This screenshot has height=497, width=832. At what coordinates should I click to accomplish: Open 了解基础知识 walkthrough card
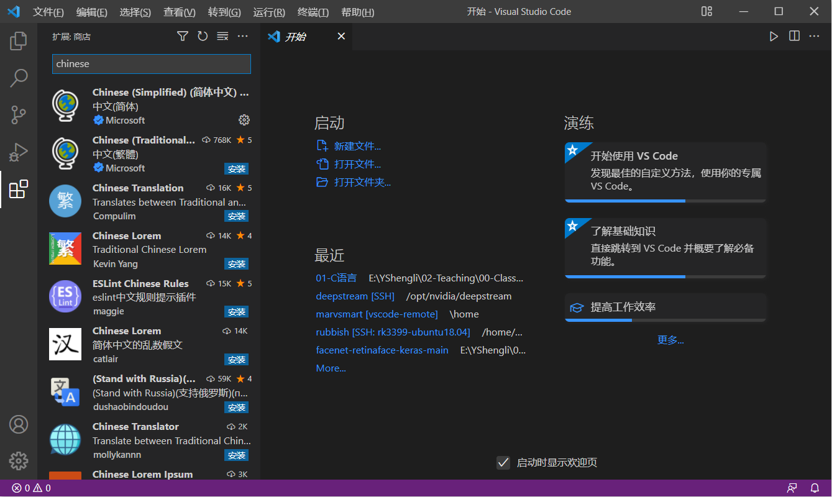click(x=665, y=248)
